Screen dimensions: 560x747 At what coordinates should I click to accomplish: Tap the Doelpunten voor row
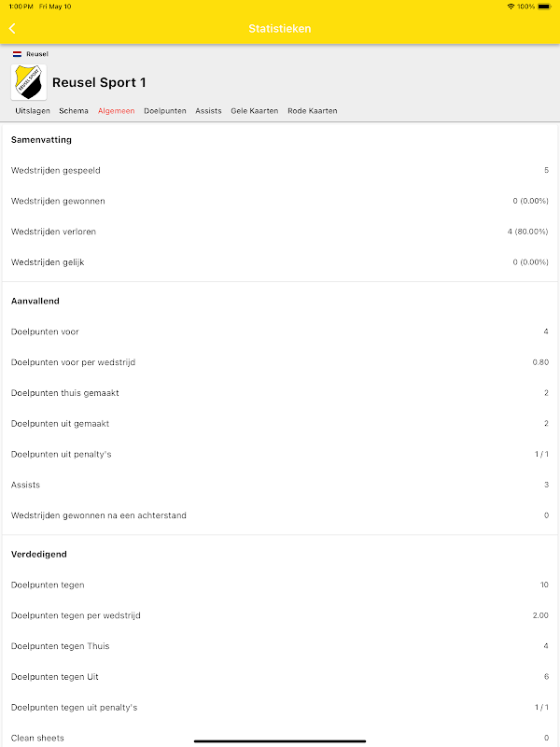[x=280, y=331]
